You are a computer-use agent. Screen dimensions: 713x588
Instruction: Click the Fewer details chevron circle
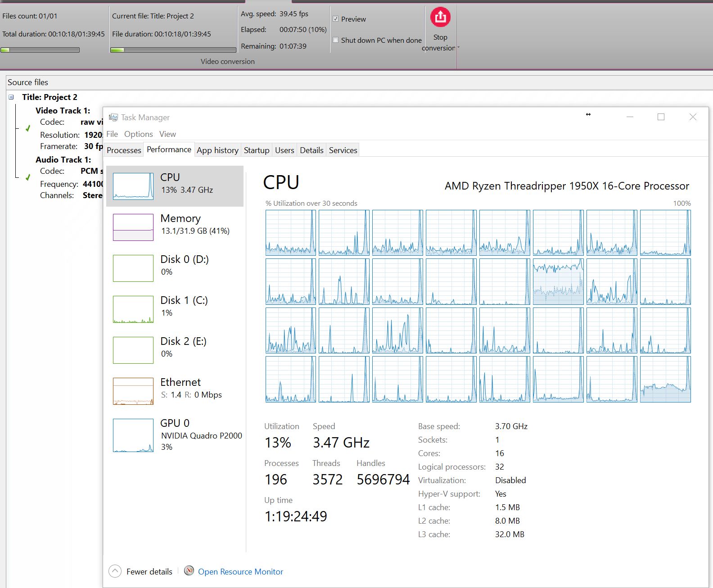[115, 571]
